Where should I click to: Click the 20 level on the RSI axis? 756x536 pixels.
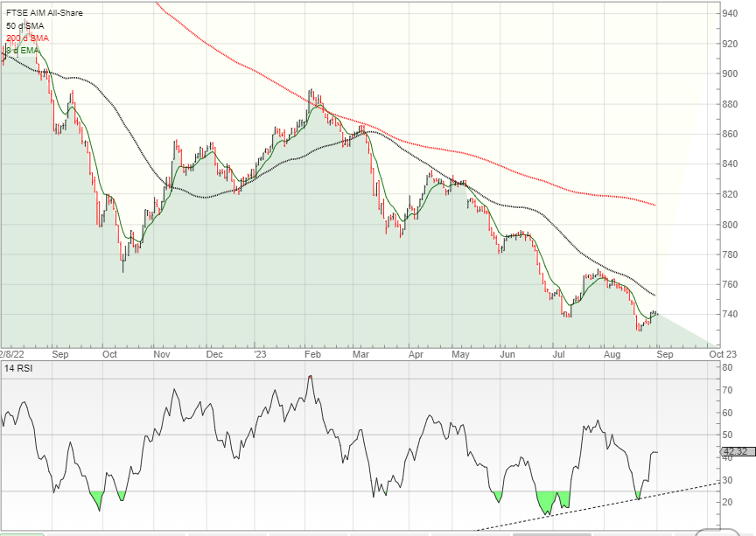pos(727,502)
